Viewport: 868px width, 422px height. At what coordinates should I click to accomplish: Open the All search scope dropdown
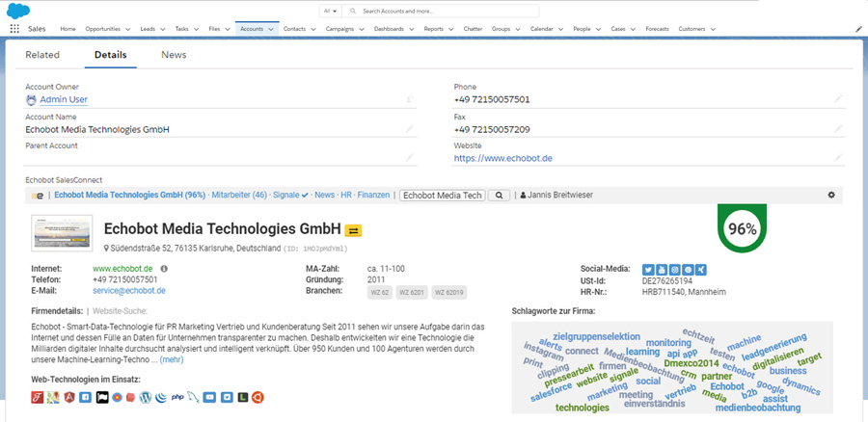(331, 11)
